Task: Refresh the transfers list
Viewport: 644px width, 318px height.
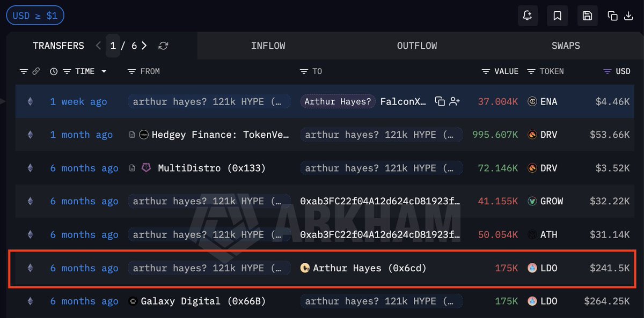Action: coord(164,46)
